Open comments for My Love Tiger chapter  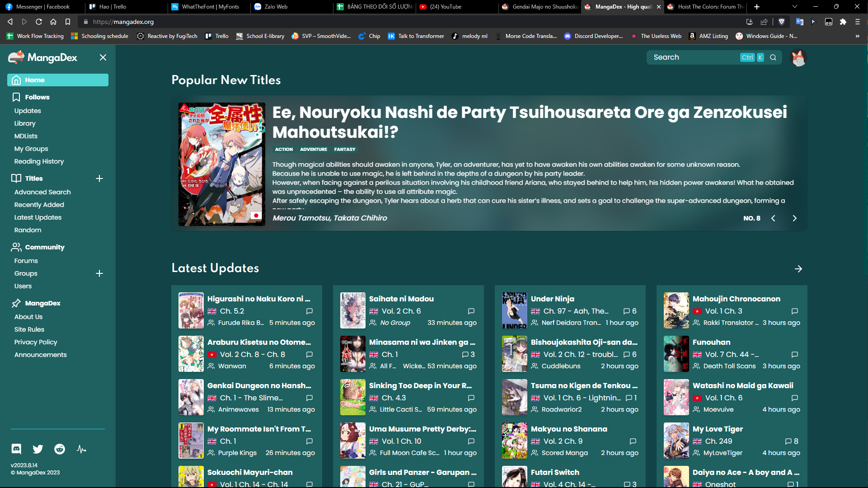coord(792,441)
